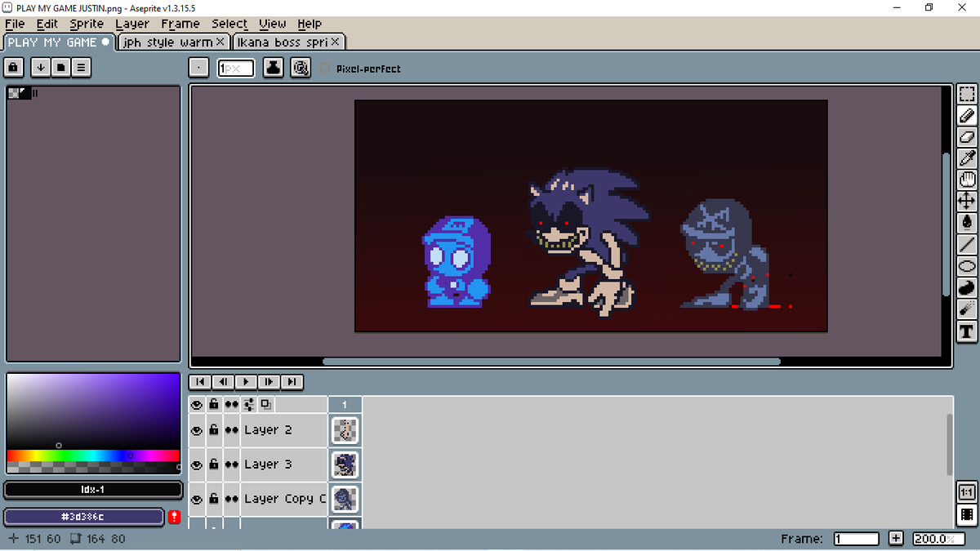980x551 pixels.
Task: Select the Eraser tool
Action: tap(966, 137)
